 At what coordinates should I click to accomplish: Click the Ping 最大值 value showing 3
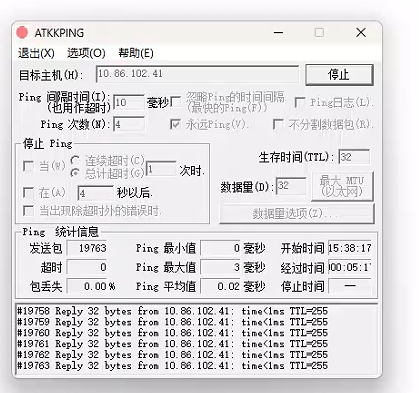(220, 267)
